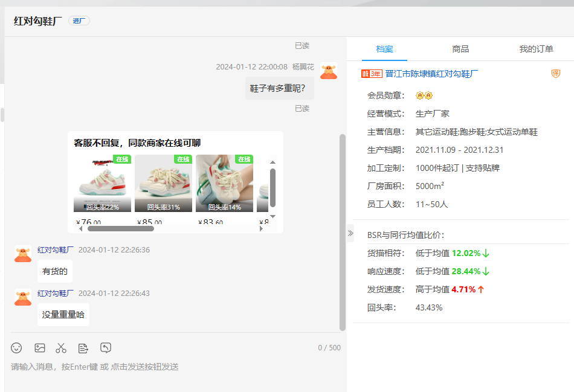Open the quick phrases document icon

point(83,348)
